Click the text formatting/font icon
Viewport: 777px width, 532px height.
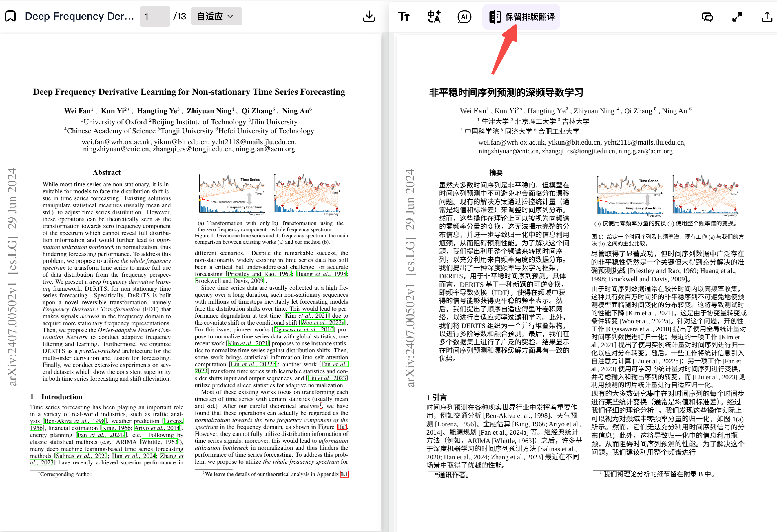point(404,16)
